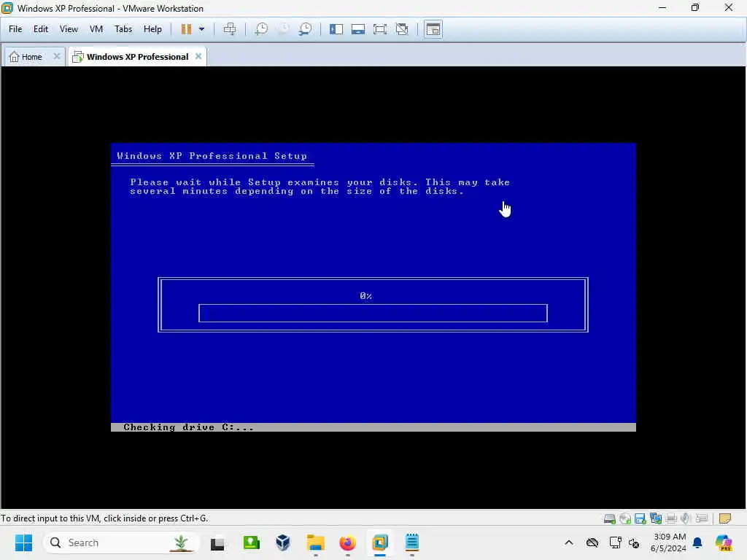The image size is (747, 560).
Task: Open the Help menu
Action: coord(152,29)
